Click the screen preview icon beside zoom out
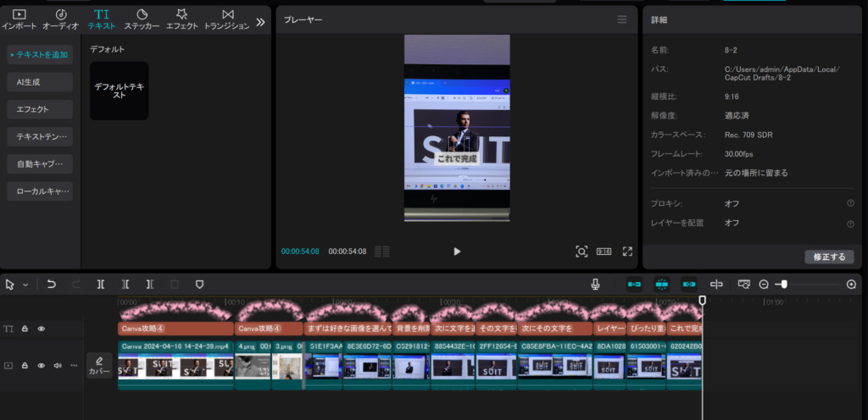Image resolution: width=868 pixels, height=420 pixels. click(744, 285)
